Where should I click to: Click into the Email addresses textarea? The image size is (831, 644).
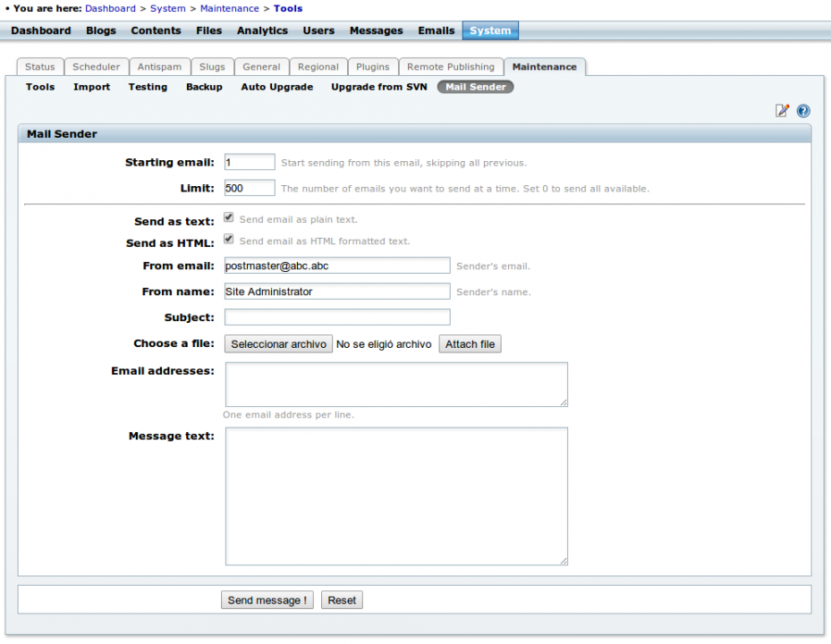click(x=396, y=385)
